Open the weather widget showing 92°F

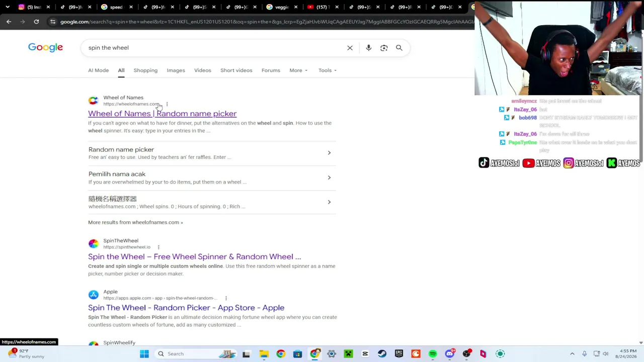point(25,354)
